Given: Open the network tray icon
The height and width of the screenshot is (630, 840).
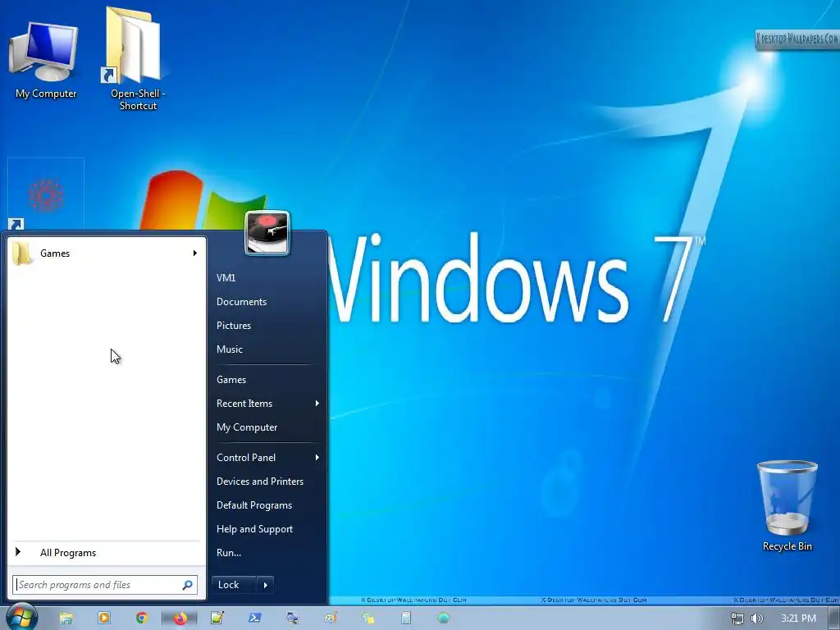Looking at the screenshot, I should [x=737, y=619].
